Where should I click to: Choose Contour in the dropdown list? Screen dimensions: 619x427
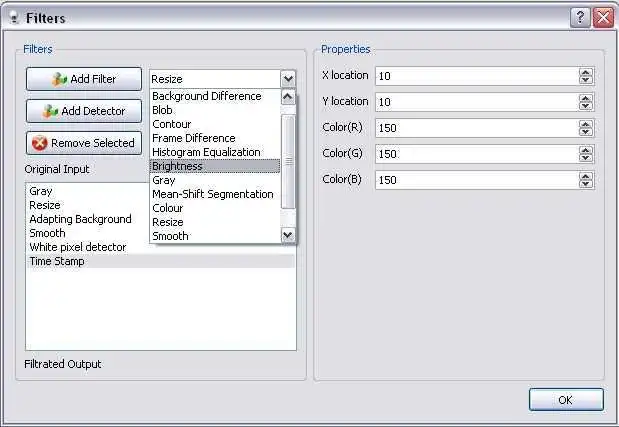point(215,124)
